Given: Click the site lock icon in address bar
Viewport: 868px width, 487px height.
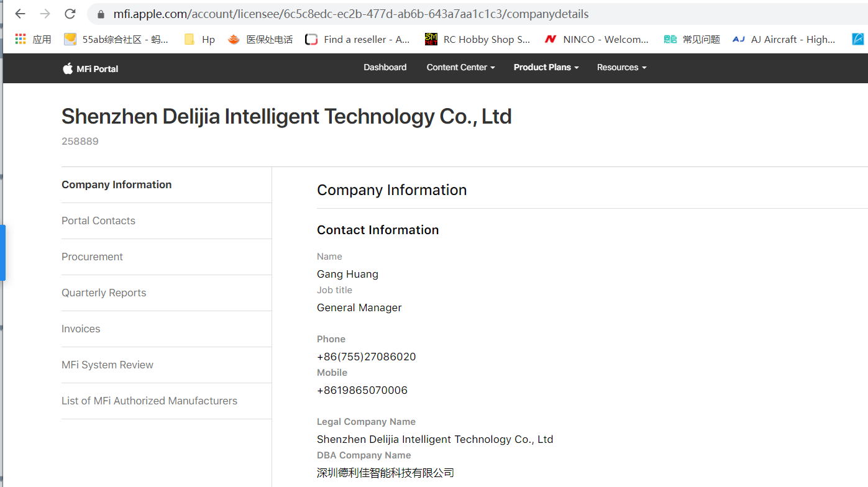Looking at the screenshot, I should point(101,14).
